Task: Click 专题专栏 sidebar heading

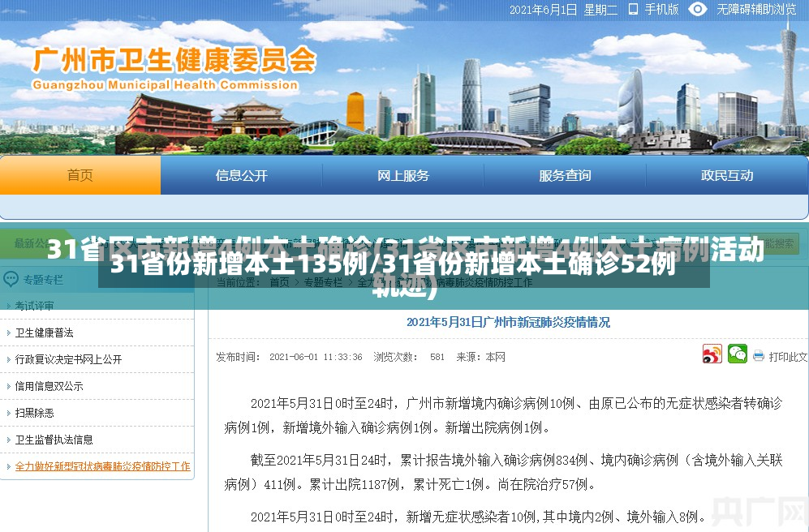Action: click(43, 280)
